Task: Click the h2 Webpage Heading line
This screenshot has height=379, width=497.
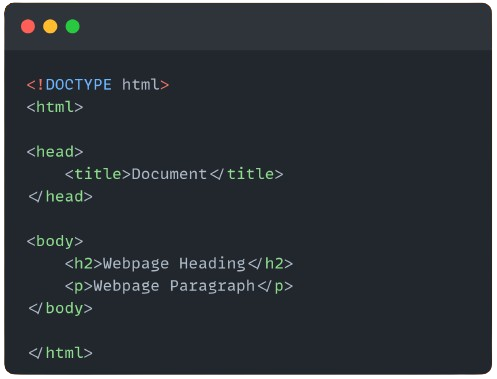Action: pos(179,264)
